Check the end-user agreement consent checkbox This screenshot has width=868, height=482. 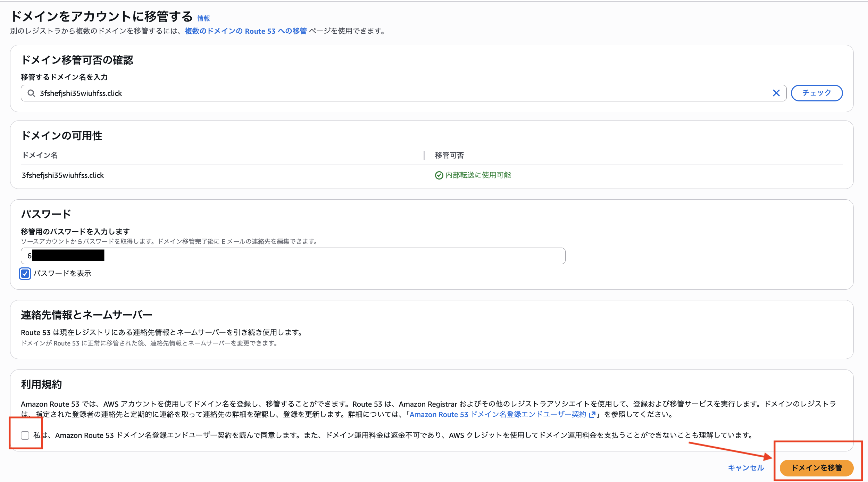25,435
